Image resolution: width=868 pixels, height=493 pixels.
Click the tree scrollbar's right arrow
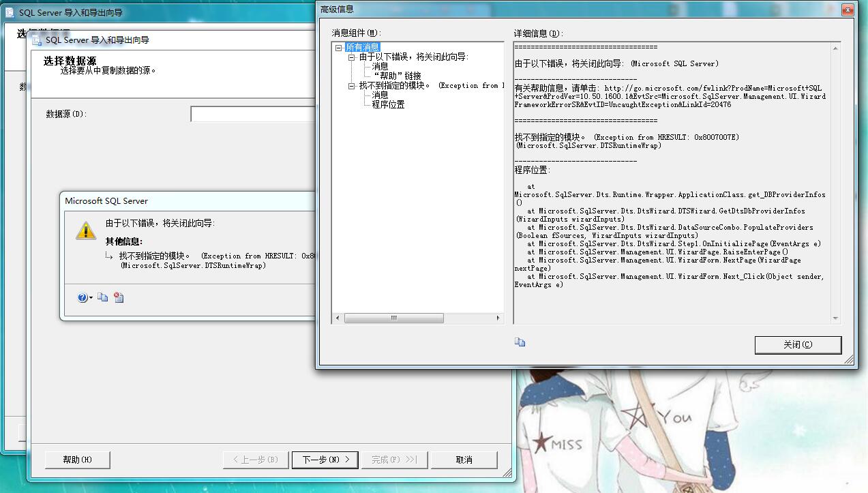pos(498,318)
